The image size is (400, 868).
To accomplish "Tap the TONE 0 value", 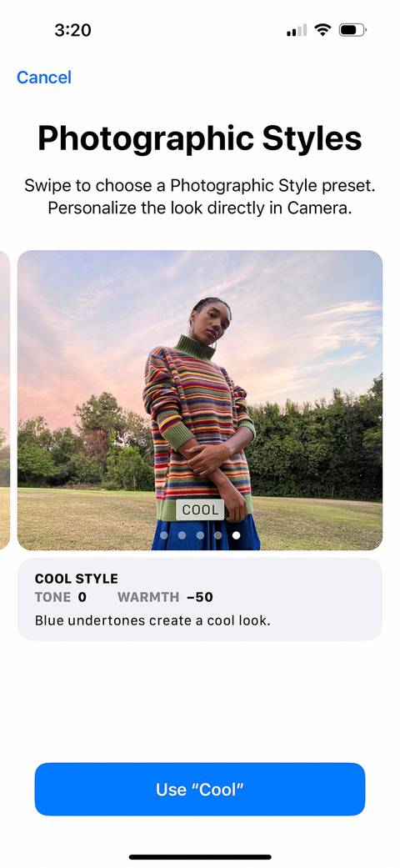I will pos(60,597).
